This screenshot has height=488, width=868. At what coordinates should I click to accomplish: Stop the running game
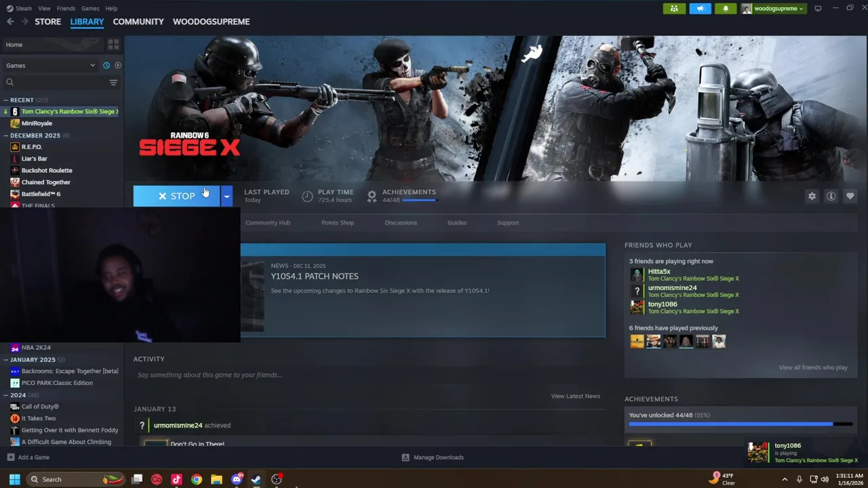point(176,196)
